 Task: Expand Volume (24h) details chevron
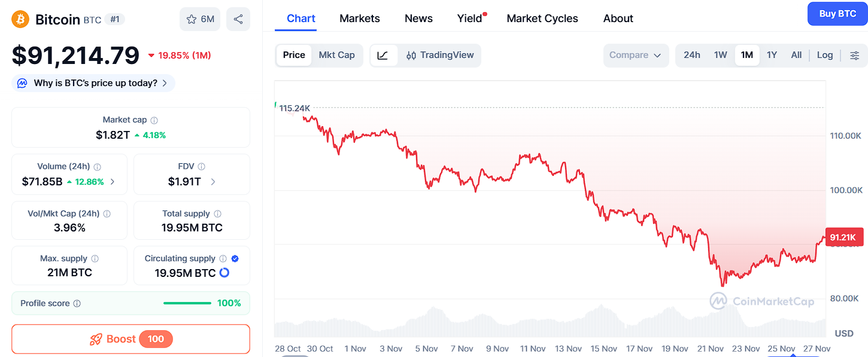[113, 181]
